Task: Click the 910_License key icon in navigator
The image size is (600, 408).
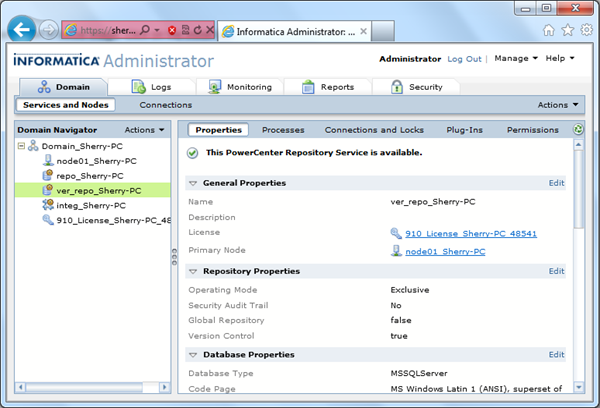Action: [48, 220]
